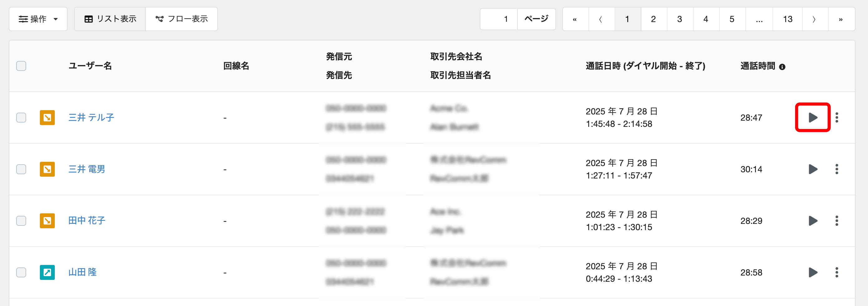Jump to the first page with «
The height and width of the screenshot is (306, 868).
click(x=576, y=19)
